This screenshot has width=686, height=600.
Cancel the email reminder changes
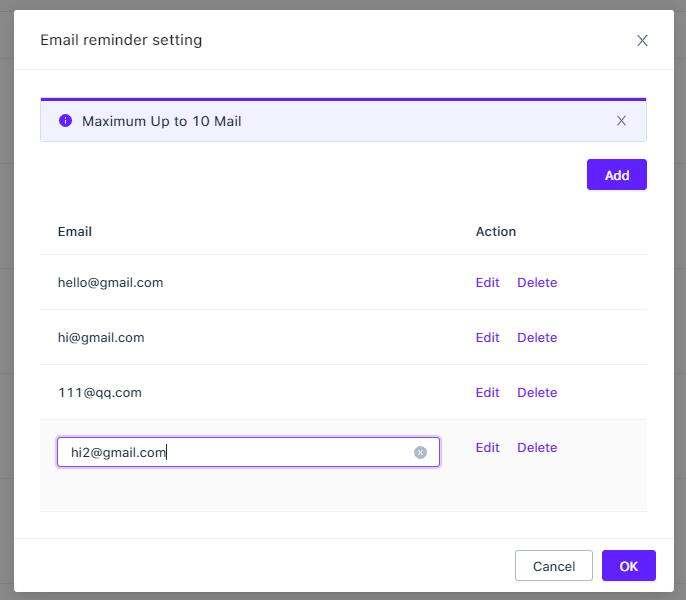[x=553, y=566]
